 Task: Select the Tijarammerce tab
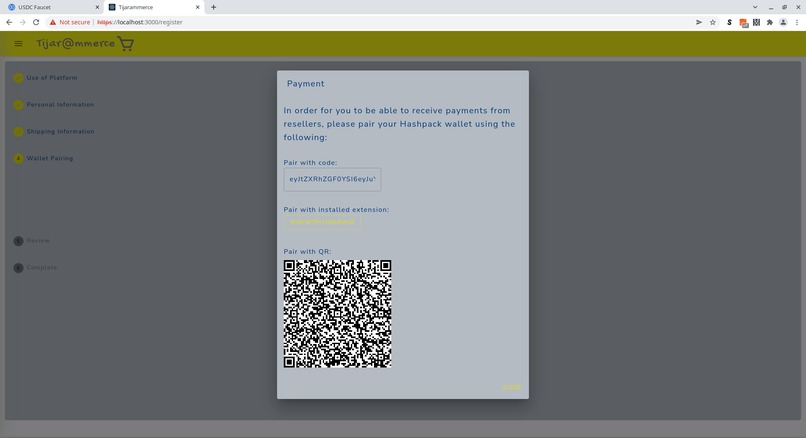click(154, 7)
